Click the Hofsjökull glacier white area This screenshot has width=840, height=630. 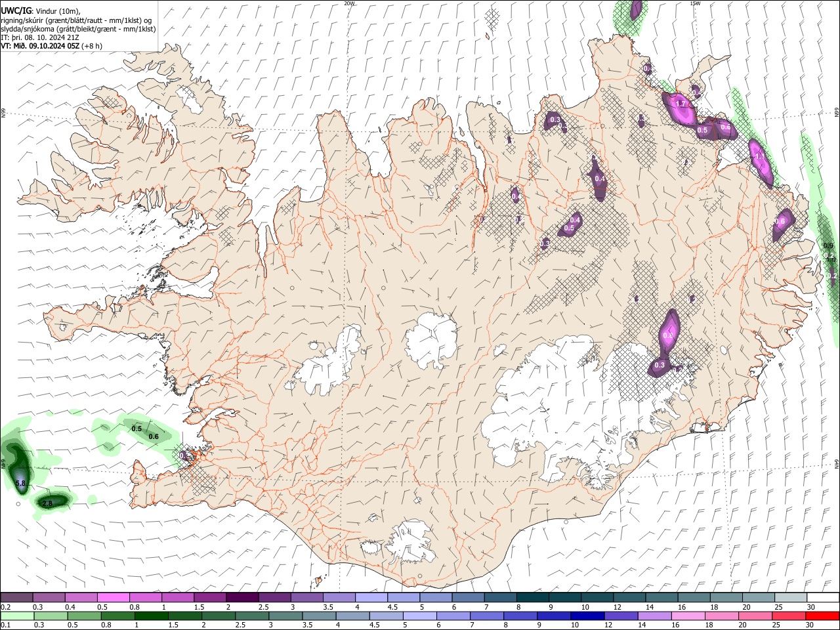pos(431,341)
